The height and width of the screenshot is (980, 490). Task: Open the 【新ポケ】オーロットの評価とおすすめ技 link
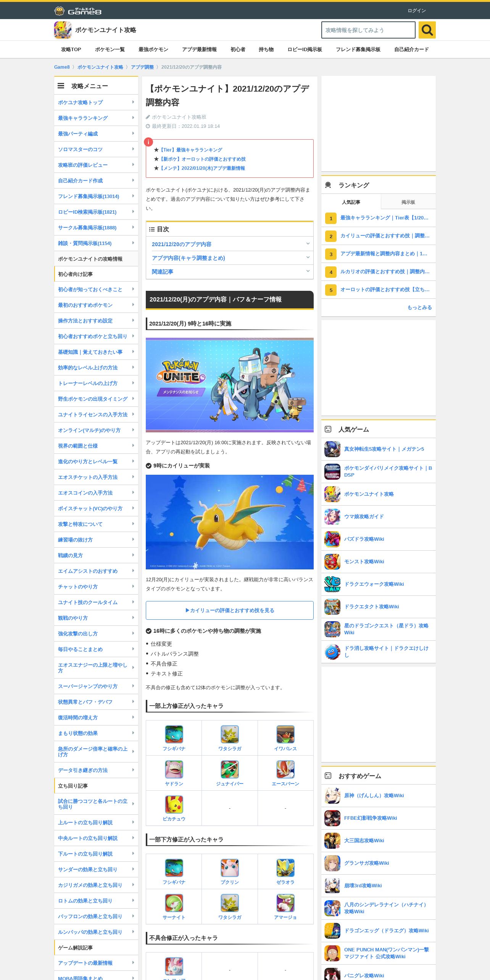coord(202,159)
